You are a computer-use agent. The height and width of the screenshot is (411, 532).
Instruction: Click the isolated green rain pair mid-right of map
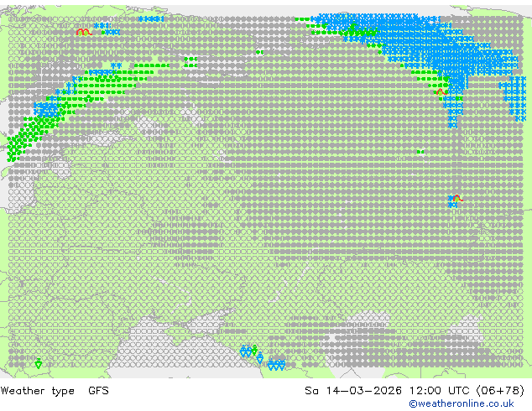pos(420,152)
